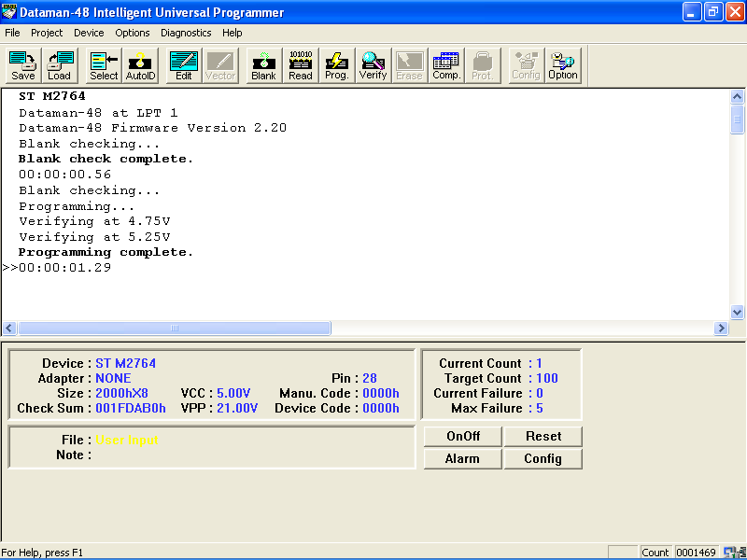The height and width of the screenshot is (560, 747).
Task: Click the '00:00:01.29' elapsed time line
Action: (x=64, y=268)
